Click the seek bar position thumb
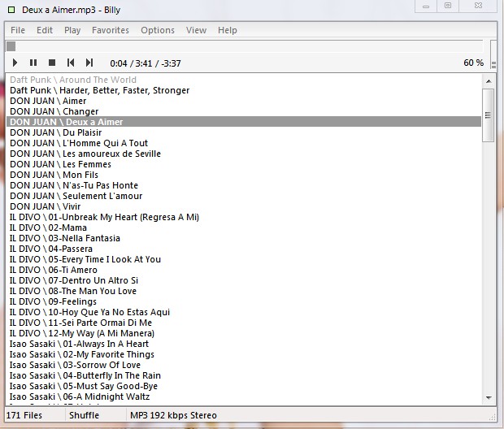 point(11,46)
